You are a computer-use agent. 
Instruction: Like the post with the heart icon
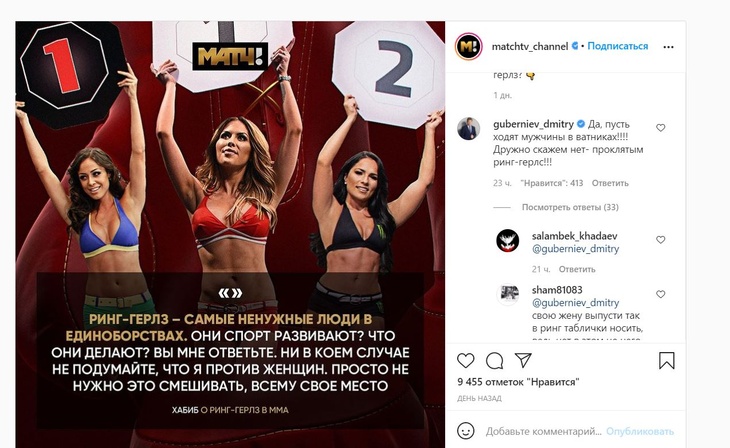pyautogui.click(x=465, y=361)
